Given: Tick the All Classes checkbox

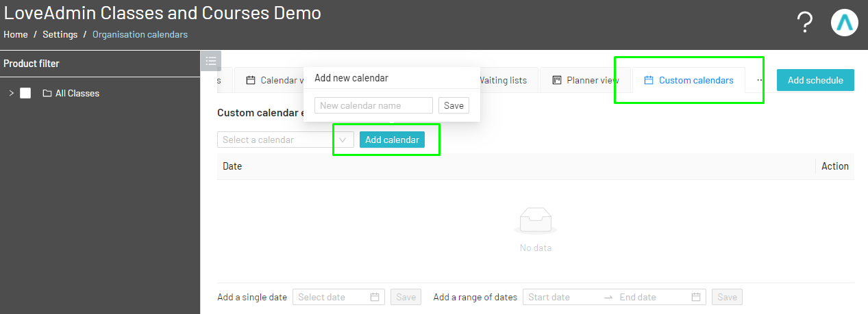Looking at the screenshot, I should click(x=25, y=94).
